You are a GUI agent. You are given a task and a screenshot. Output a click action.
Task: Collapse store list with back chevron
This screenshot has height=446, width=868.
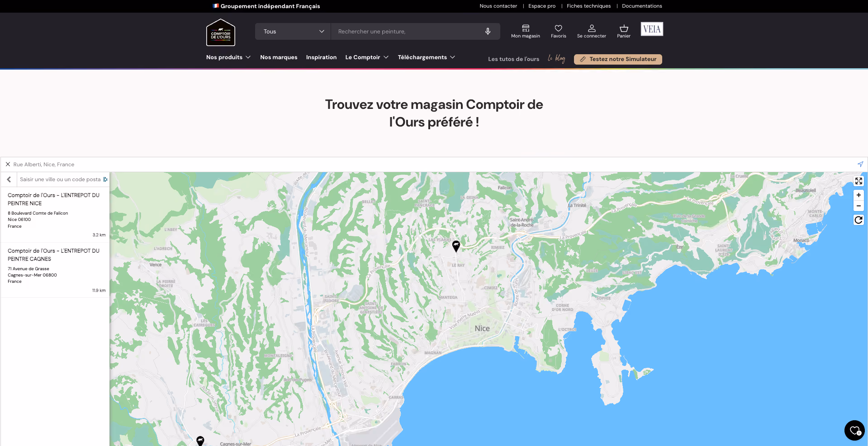9,179
